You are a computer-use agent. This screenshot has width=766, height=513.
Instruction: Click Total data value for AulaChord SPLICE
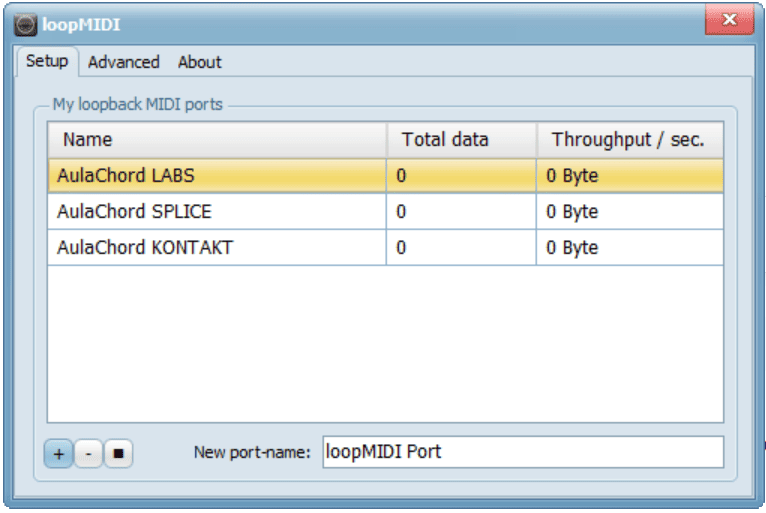click(x=460, y=212)
